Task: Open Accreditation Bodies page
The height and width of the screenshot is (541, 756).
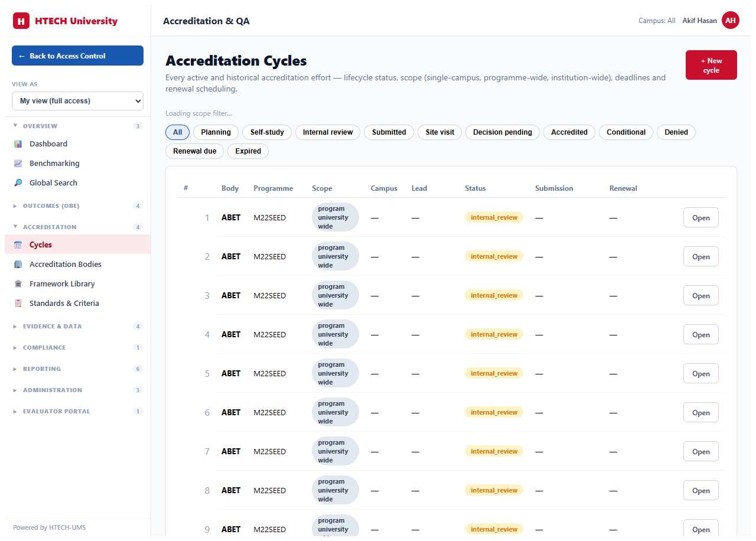Action: (x=77, y=264)
